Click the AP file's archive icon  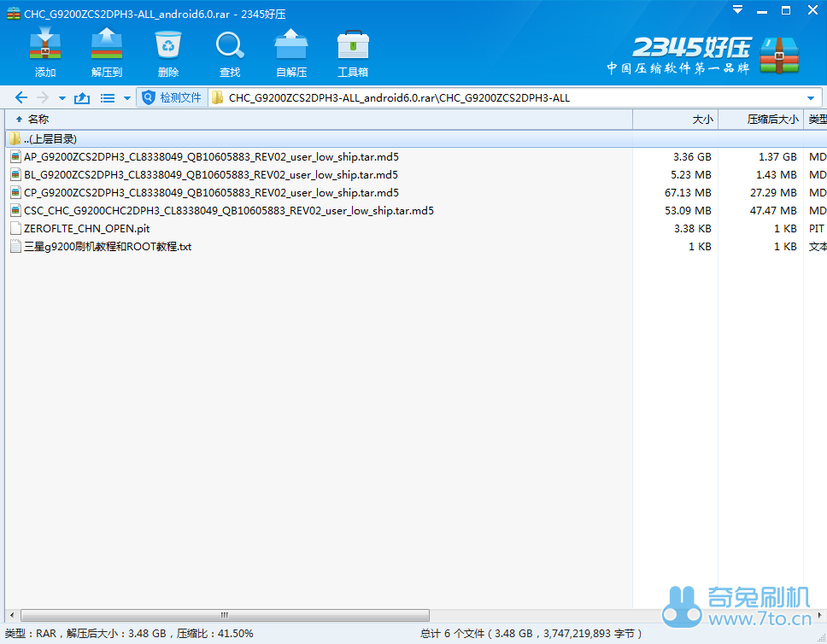tap(16, 156)
